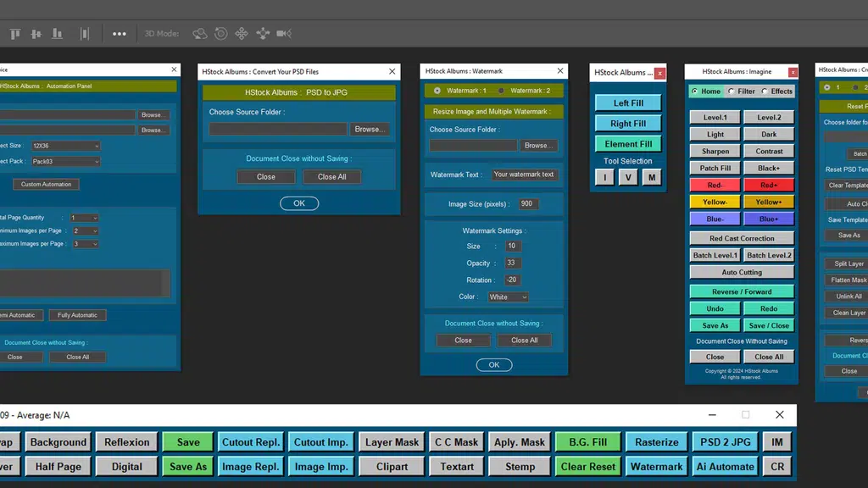
Task: Open the three-dot more options menu
Action: [x=119, y=34]
